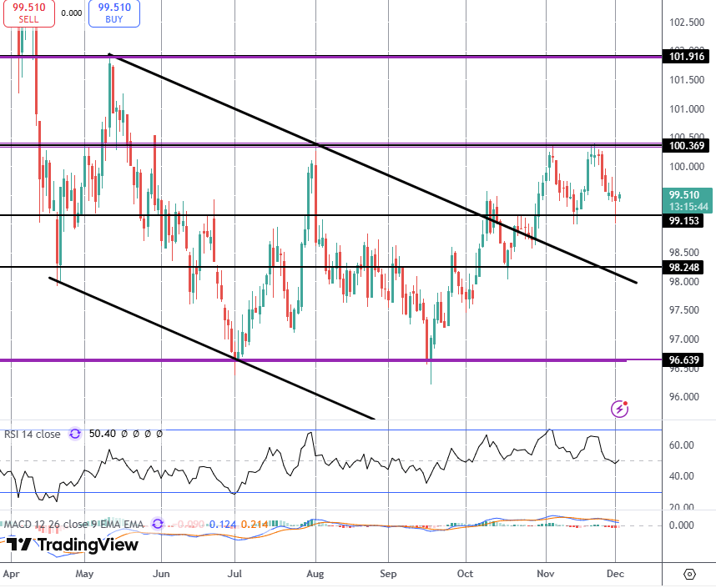
Task: Open the lightning bolt quick-trade icon
Action: pos(619,410)
